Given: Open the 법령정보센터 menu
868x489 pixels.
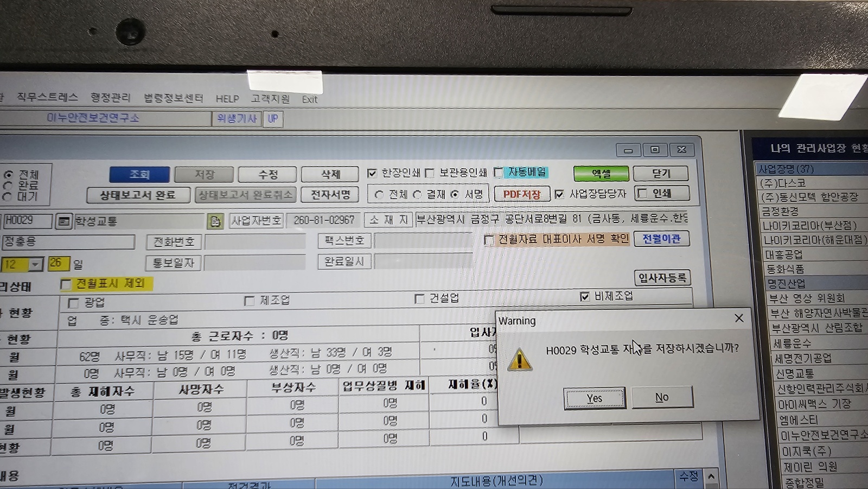Looking at the screenshot, I should (173, 98).
